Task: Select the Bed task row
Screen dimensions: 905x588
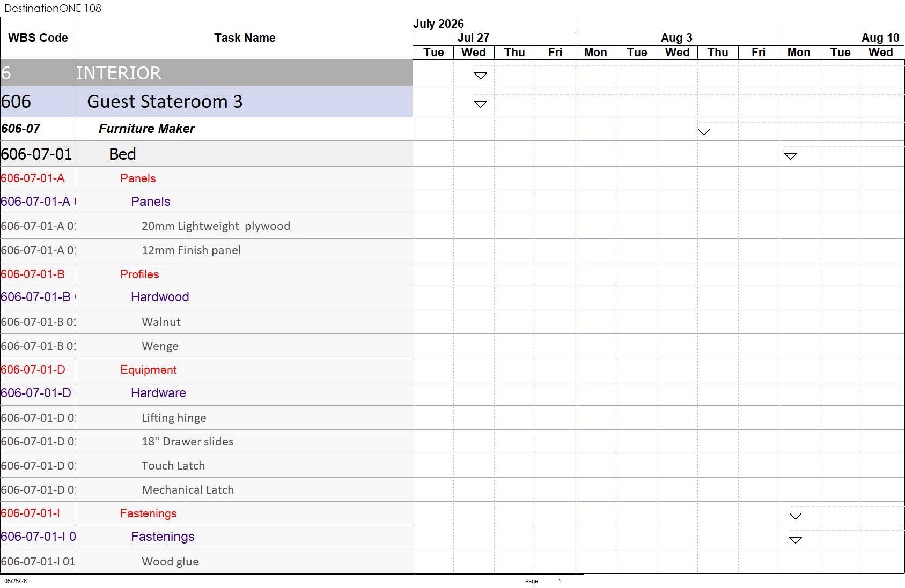Action: tap(207, 154)
